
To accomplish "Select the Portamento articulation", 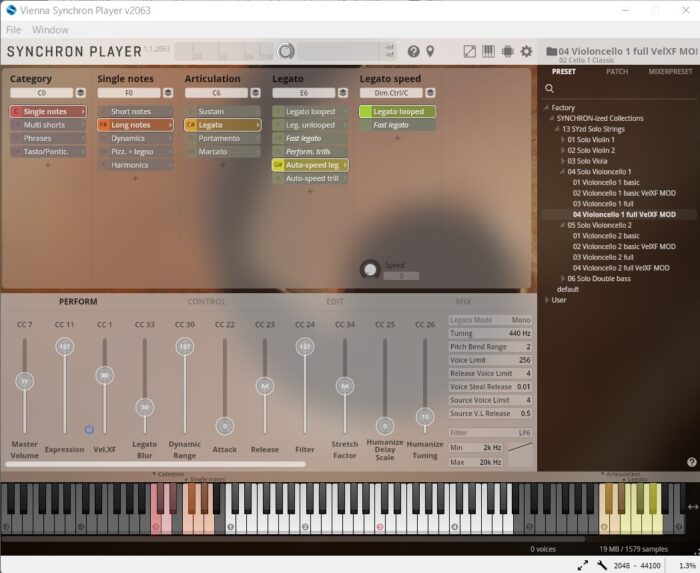I will [223, 138].
